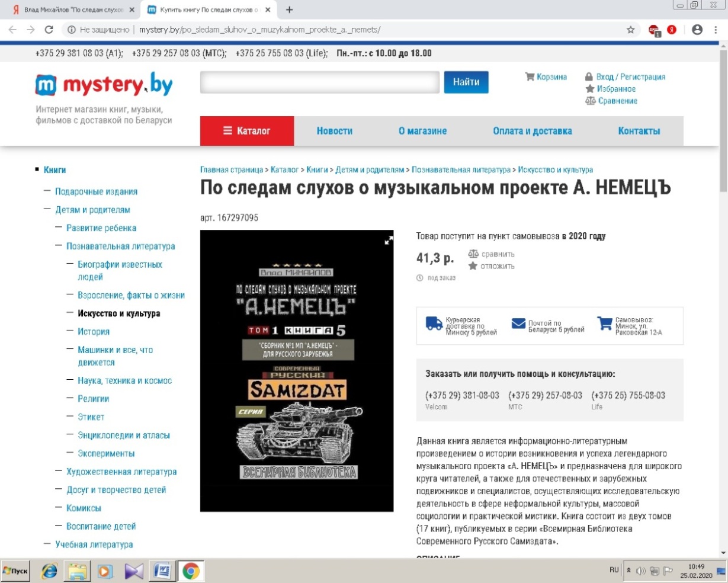Open the shopping cart icon next to Корзина
The image size is (728, 583).
coord(530,76)
